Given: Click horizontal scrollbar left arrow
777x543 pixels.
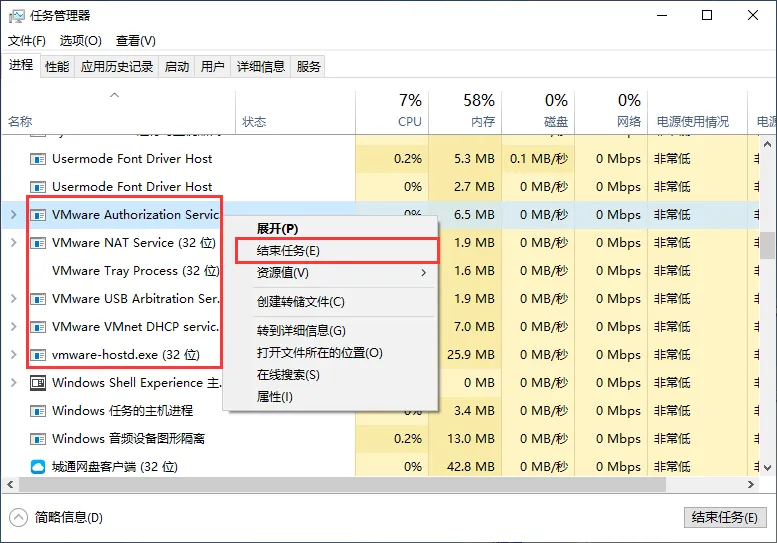Looking at the screenshot, I should click(10, 485).
